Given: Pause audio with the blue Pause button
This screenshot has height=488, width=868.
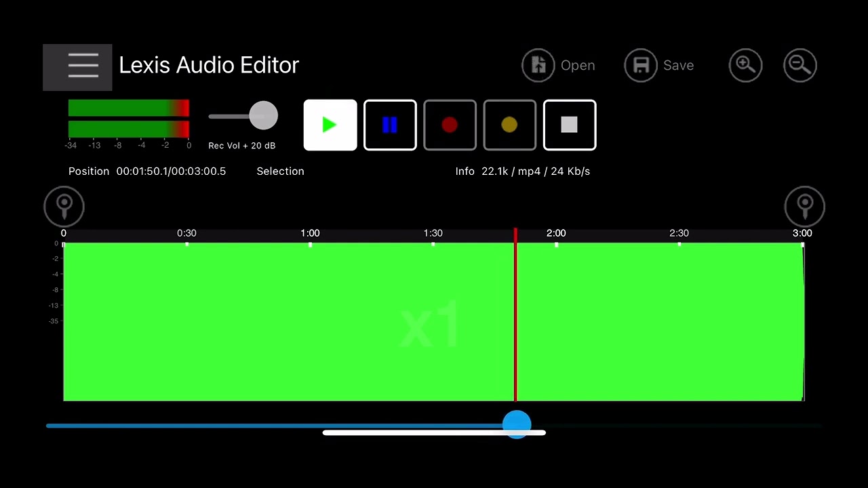Looking at the screenshot, I should tap(390, 125).
